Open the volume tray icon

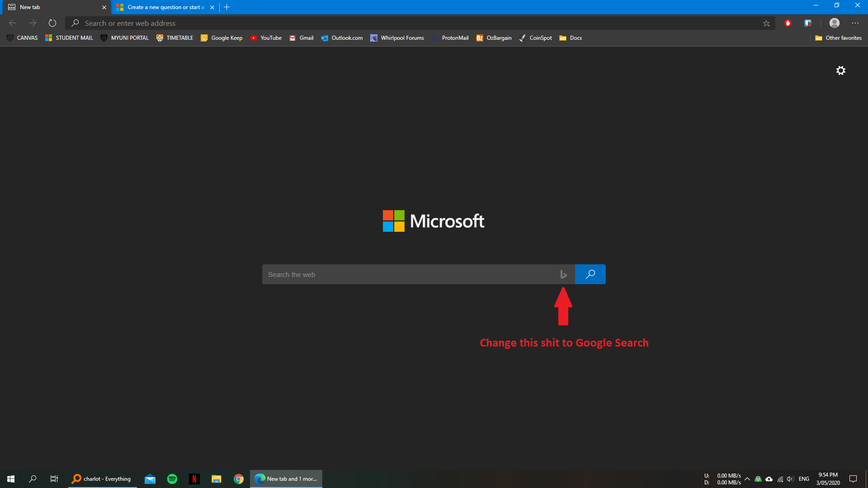click(x=790, y=479)
